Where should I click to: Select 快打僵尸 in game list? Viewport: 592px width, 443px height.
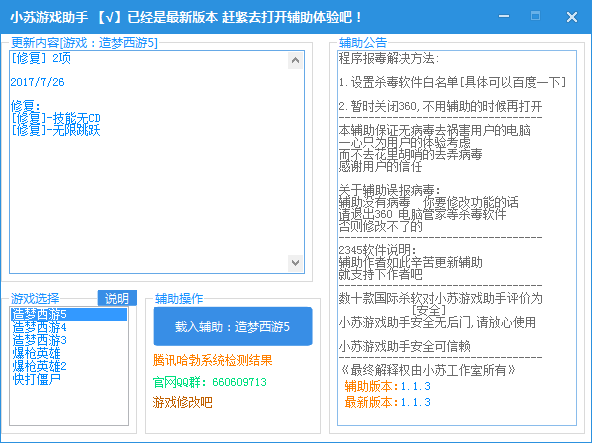tap(36, 379)
